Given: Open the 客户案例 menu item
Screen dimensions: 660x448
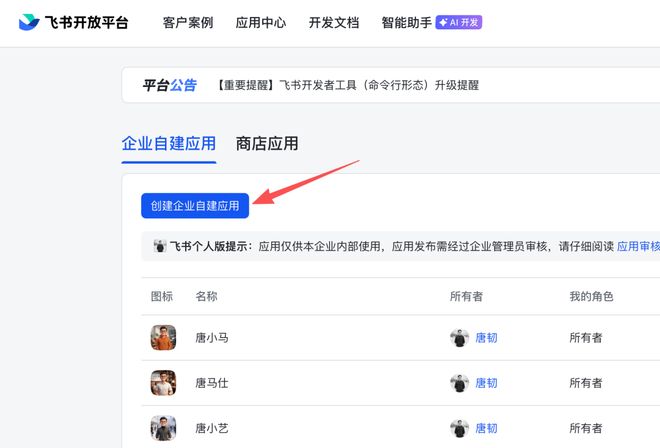Looking at the screenshot, I should tap(188, 22).
